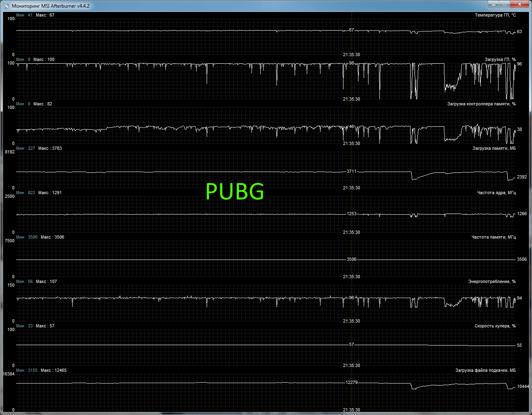Close the MSI Afterburner monitoring window

click(x=519, y=4)
